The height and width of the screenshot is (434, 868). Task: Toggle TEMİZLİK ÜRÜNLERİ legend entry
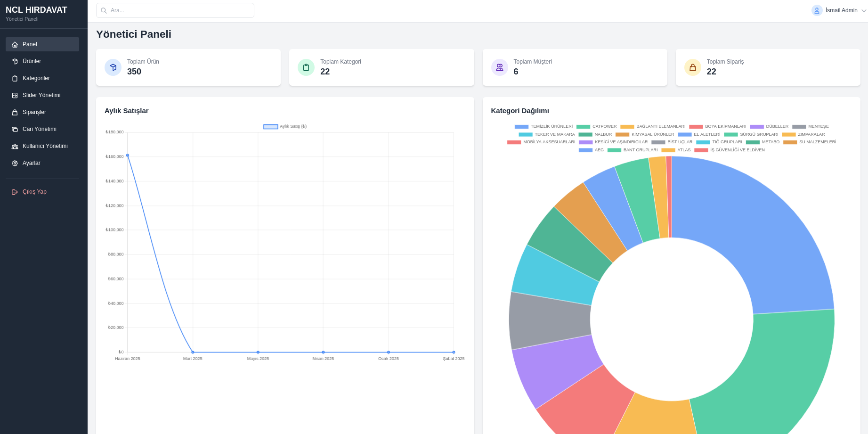pyautogui.click(x=544, y=126)
